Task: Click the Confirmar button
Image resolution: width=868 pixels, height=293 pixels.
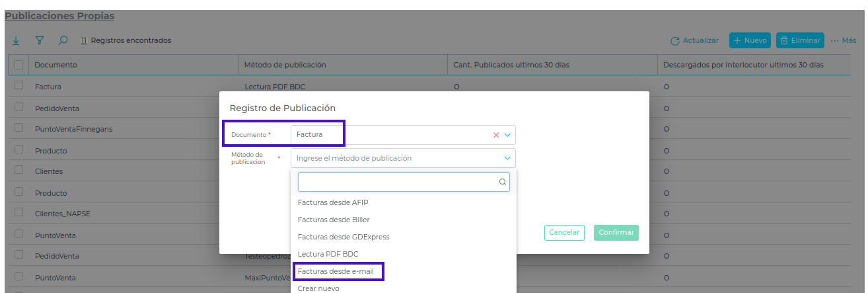Action: 616,233
